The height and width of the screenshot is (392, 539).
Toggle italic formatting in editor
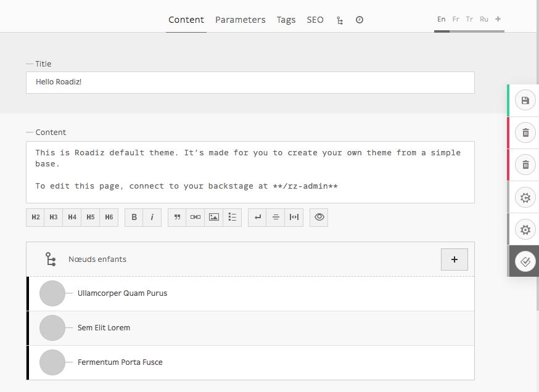coord(152,217)
